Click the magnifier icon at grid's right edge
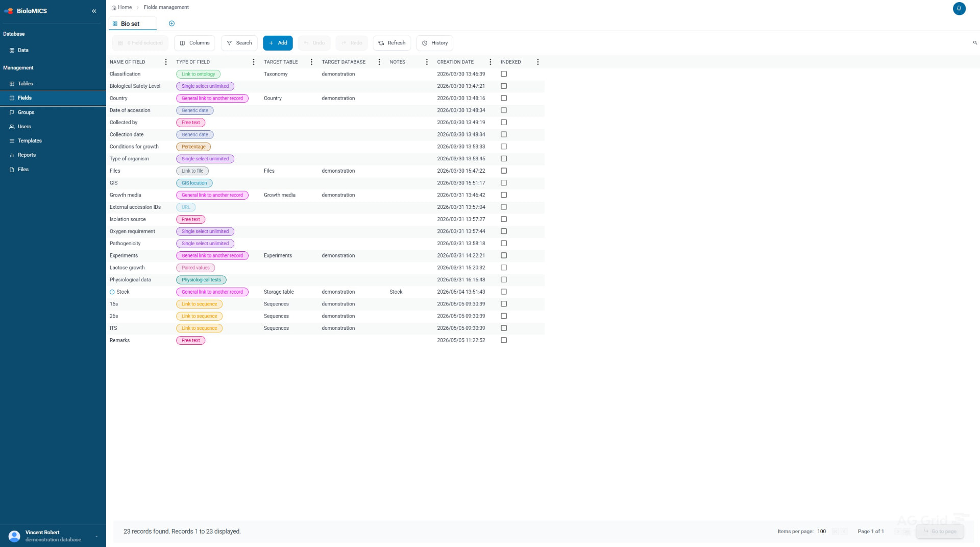The image size is (980, 547). [x=975, y=43]
